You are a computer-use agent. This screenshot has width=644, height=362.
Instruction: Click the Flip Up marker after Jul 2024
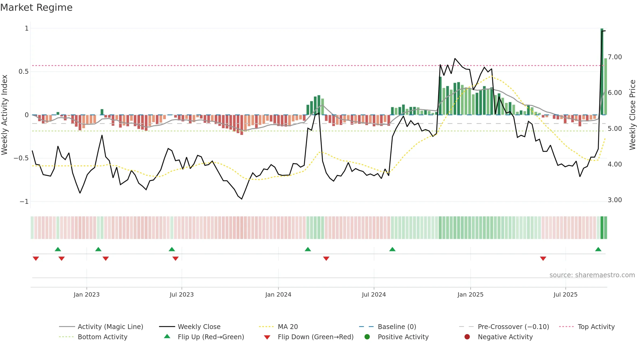coord(392,249)
